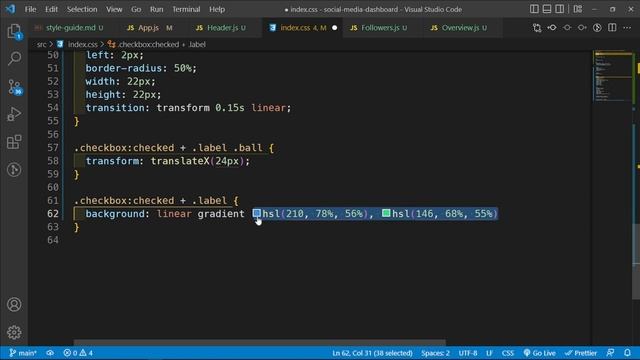The image size is (640, 360).
Task: Open the Terminal menu
Action: pos(186,9)
